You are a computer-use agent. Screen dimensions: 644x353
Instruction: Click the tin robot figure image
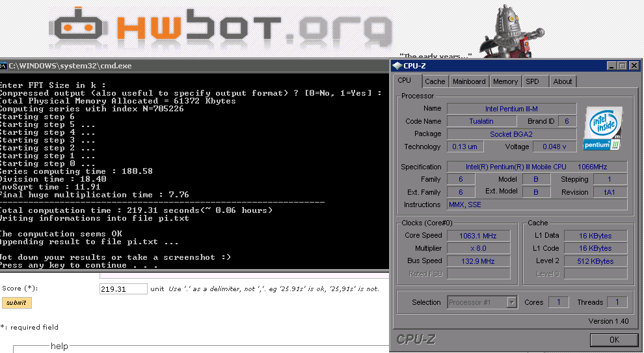(513, 31)
